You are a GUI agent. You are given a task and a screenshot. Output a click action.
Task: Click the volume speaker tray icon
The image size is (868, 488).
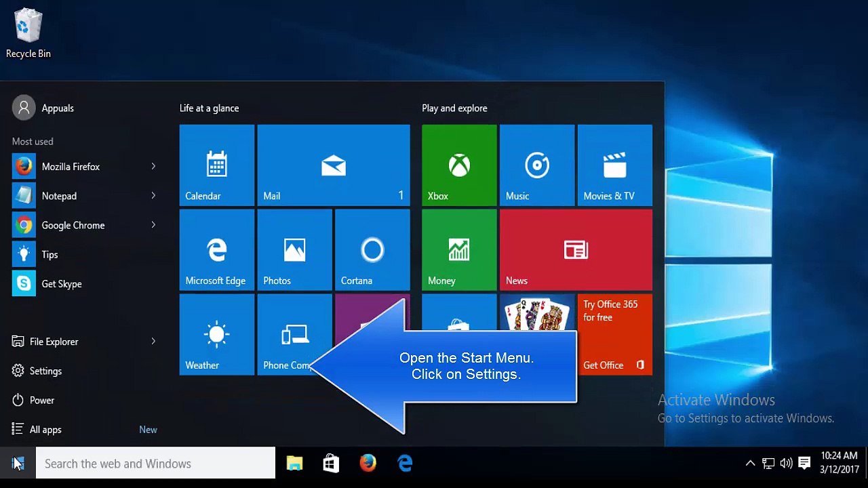(x=787, y=464)
